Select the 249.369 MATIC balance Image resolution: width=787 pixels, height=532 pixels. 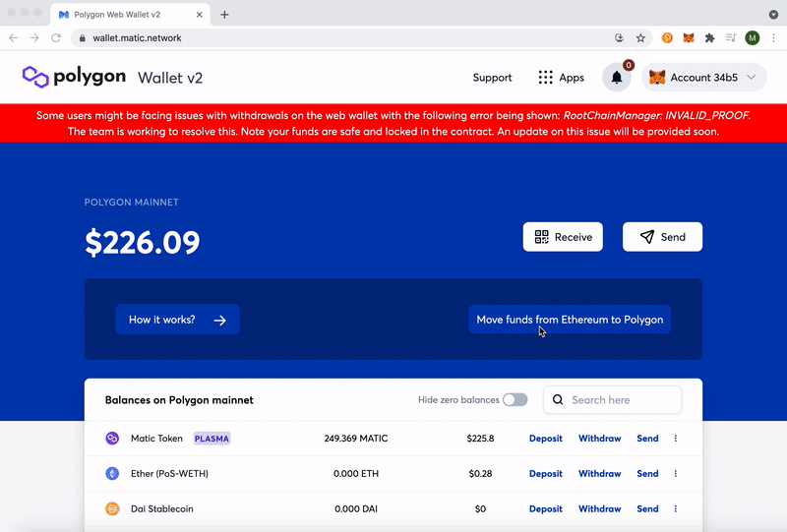point(356,439)
